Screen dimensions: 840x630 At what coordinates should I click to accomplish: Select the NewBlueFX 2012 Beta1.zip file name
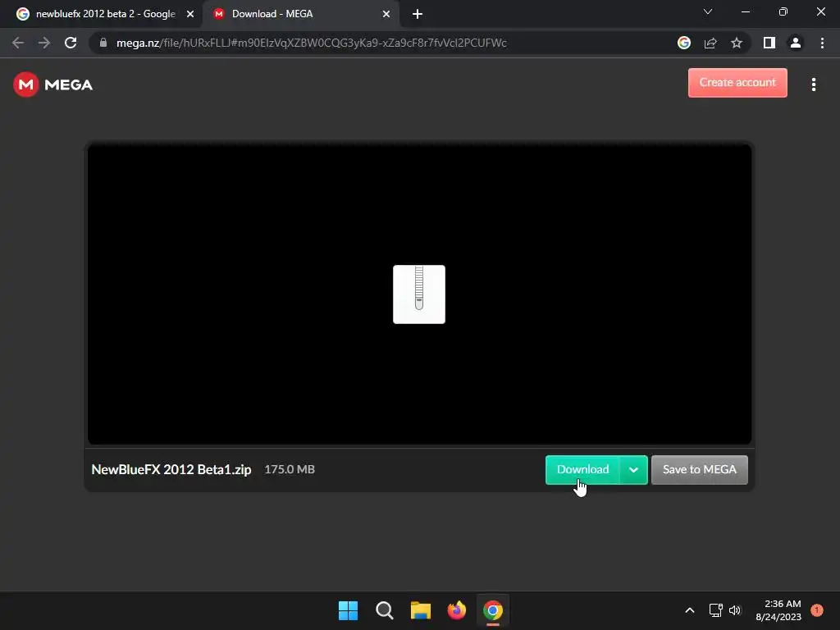pyautogui.click(x=171, y=470)
